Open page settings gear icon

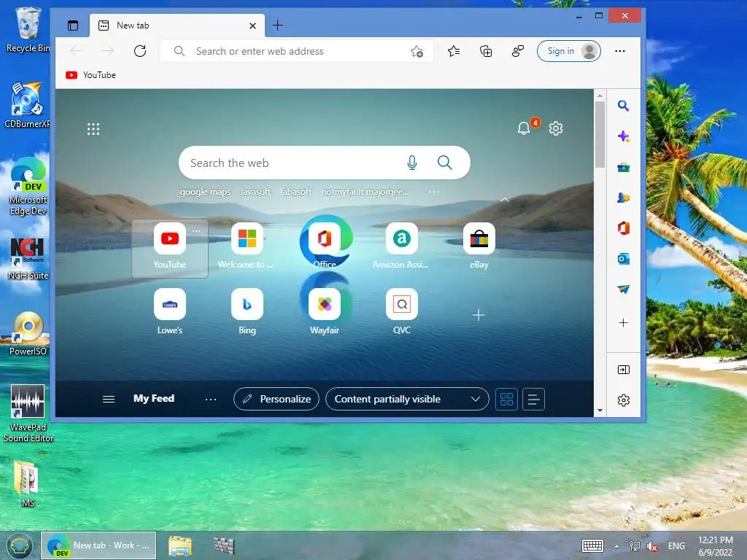click(x=556, y=128)
